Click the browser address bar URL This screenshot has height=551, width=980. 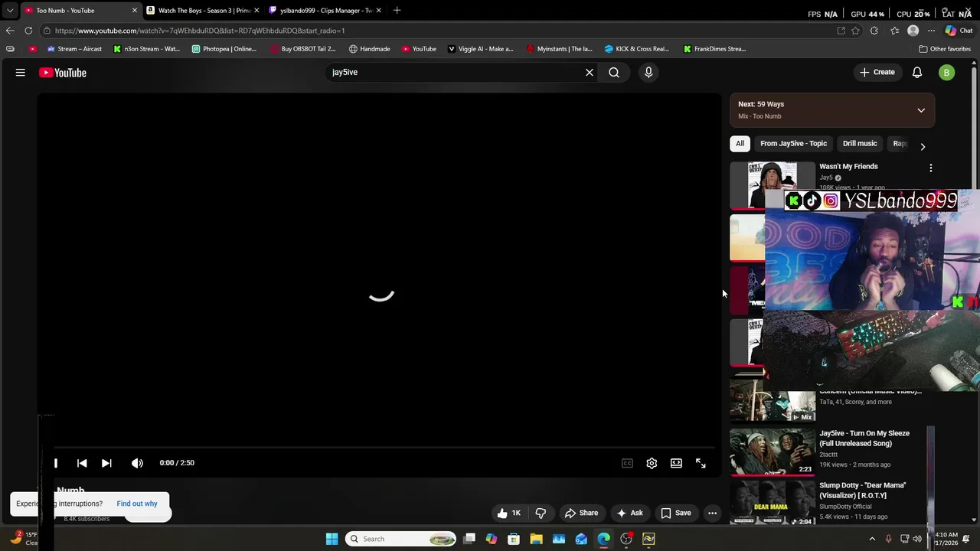coord(436,31)
